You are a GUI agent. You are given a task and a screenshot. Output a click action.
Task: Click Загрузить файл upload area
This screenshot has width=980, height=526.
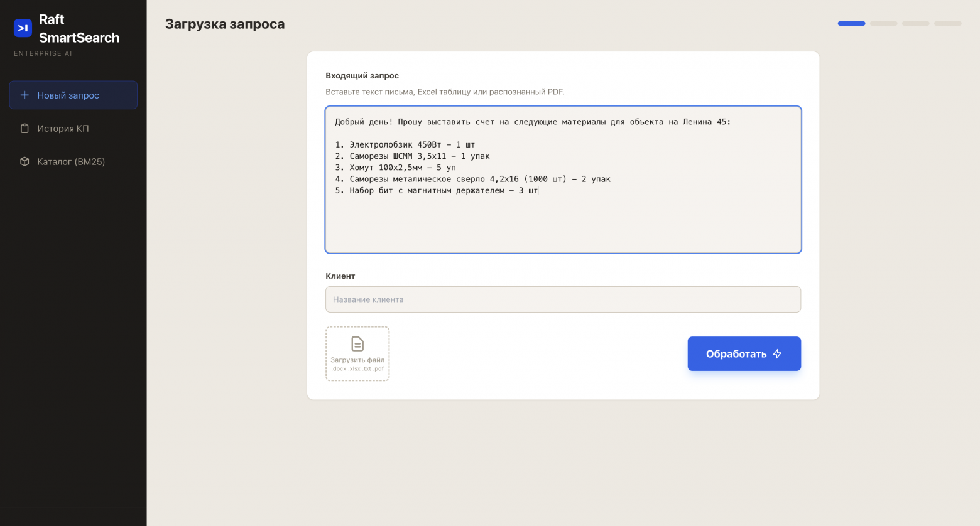pyautogui.click(x=357, y=354)
